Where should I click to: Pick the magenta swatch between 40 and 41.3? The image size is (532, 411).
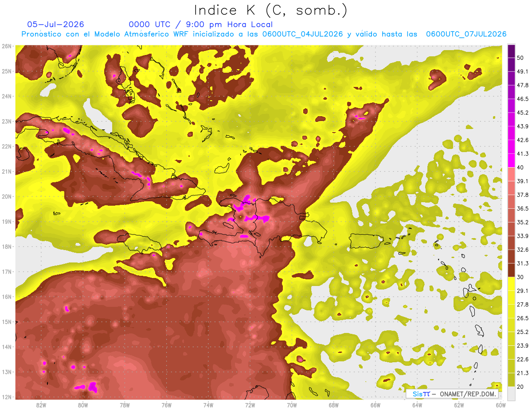(x=511, y=160)
